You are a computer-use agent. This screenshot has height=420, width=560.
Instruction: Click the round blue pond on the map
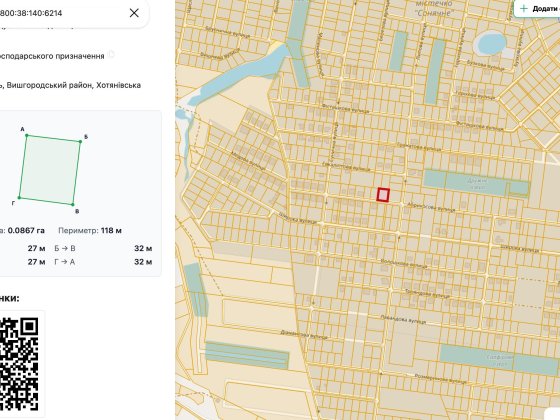pyautogui.click(x=490, y=42)
